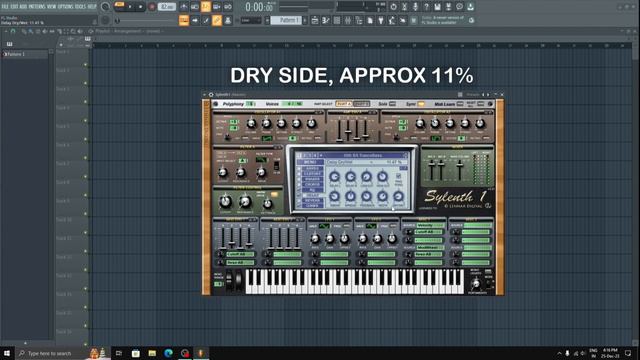The image size is (640, 360).
Task: Click the chat bubble icon in top toolbar
Action: click(x=459, y=7)
